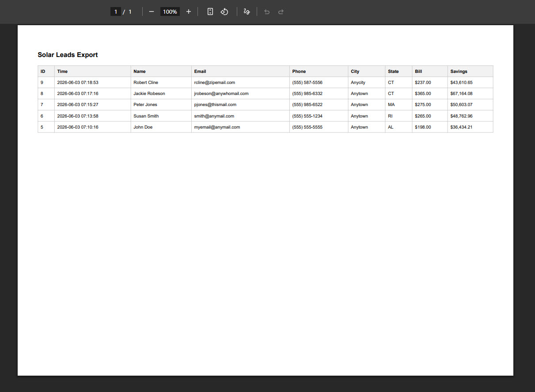Screen dimensions: 535x392
Task: Click email pjones@thismail.com
Action: point(215,104)
